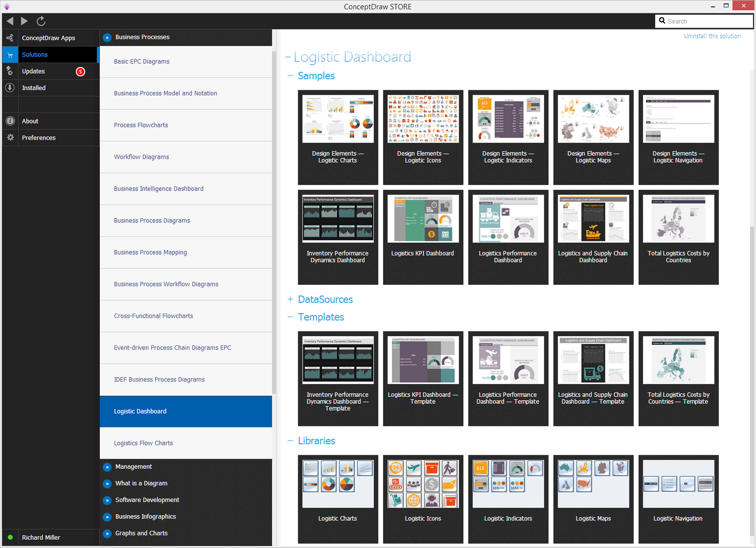
Task: Collapse the Logistic Dashboard heading
Action: coord(288,57)
